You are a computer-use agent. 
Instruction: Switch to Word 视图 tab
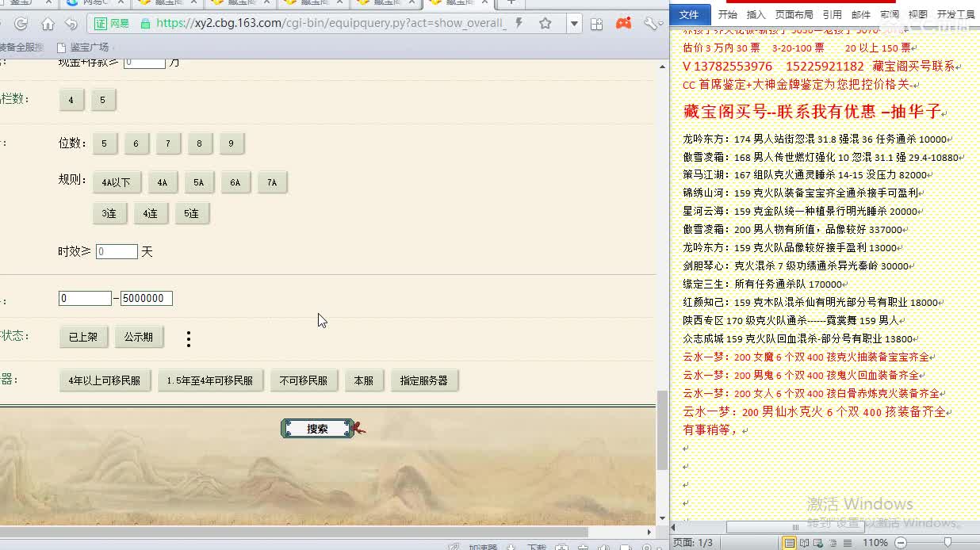tap(918, 14)
